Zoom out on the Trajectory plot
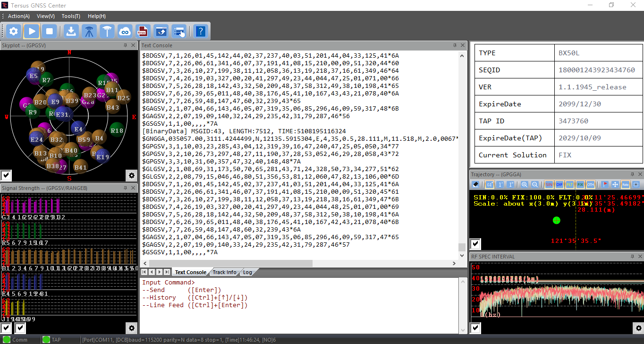Image resolution: width=644 pixels, height=344 pixels. click(535, 184)
